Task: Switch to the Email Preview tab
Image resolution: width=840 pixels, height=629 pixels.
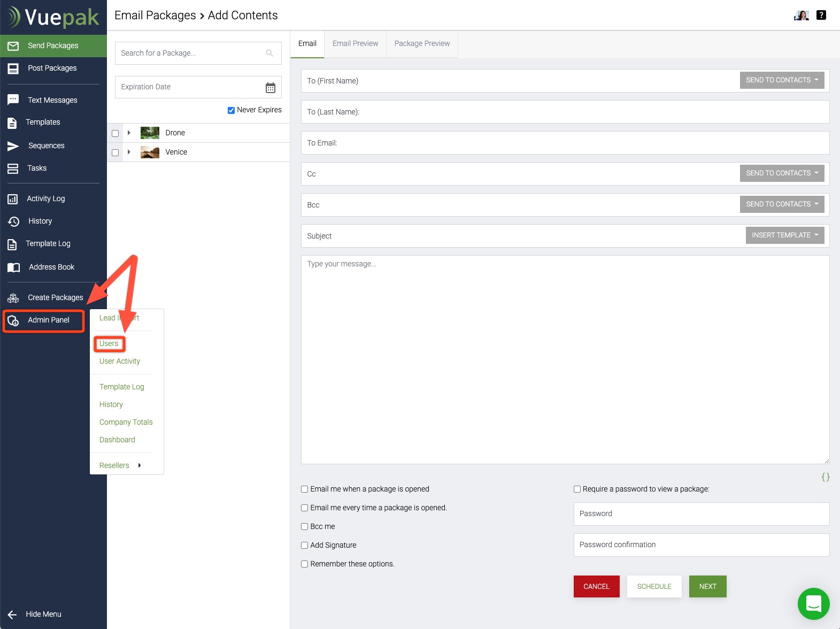Action: 355,44
